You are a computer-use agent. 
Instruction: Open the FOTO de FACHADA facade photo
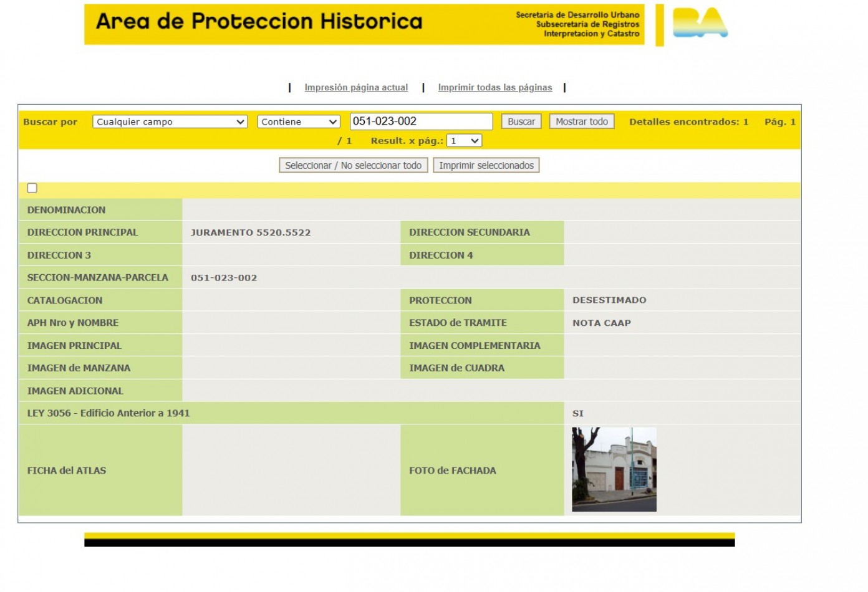pyautogui.click(x=614, y=469)
